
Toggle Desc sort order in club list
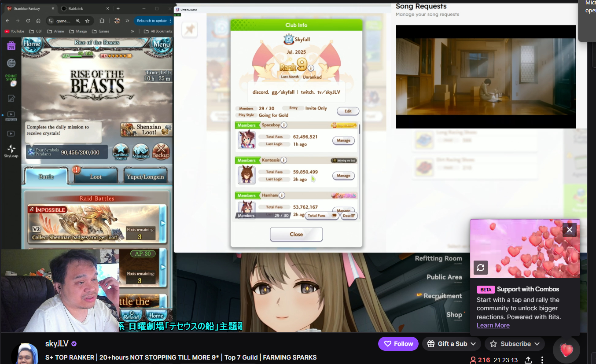349,216
